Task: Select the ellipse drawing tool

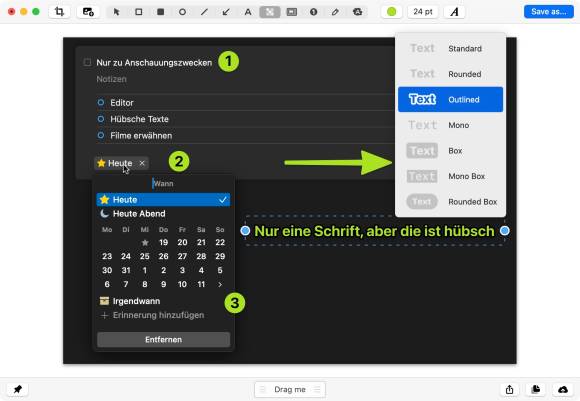Action: (182, 12)
